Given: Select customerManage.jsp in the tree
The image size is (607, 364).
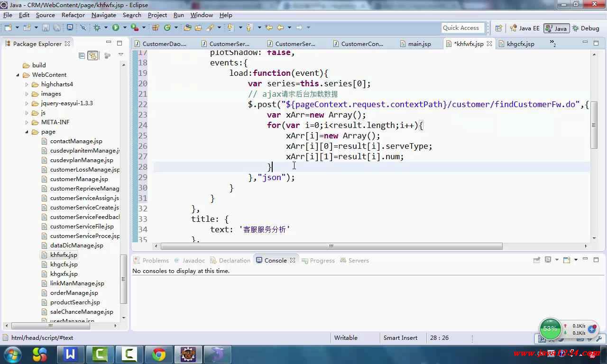Looking at the screenshot, I should pyautogui.click(x=79, y=179).
